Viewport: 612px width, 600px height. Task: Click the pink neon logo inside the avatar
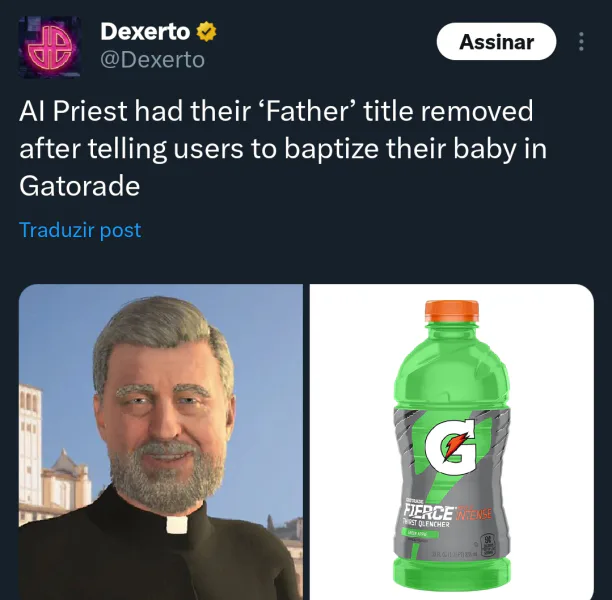(x=50, y=47)
